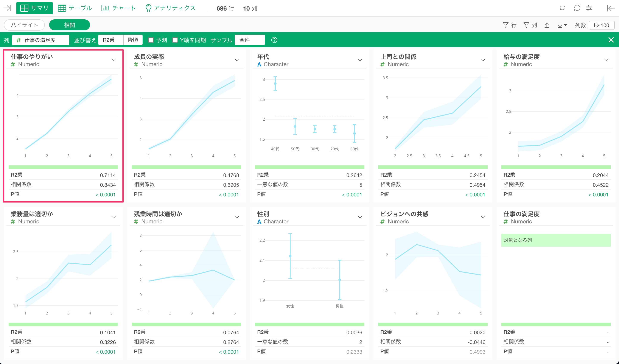Click the 成長の実感 card title

point(149,57)
